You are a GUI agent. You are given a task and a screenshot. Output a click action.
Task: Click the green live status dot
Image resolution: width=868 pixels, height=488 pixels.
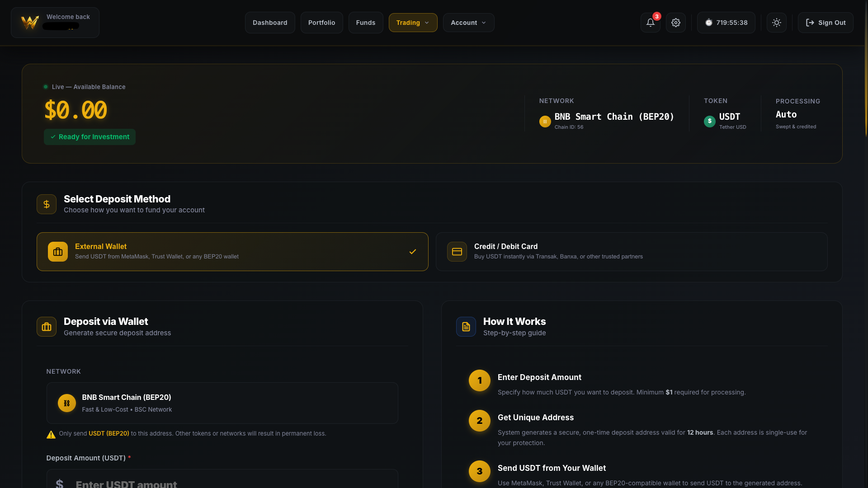click(46, 87)
